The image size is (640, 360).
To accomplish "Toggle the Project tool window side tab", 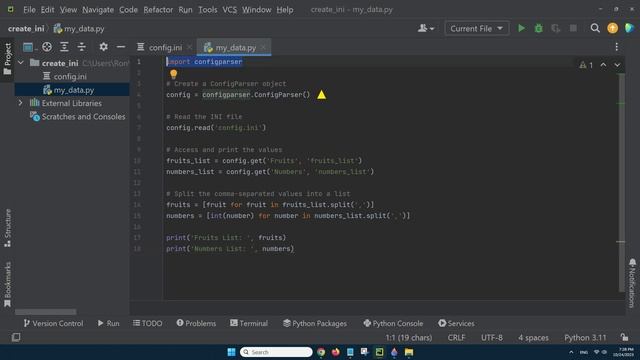I will click(7, 59).
